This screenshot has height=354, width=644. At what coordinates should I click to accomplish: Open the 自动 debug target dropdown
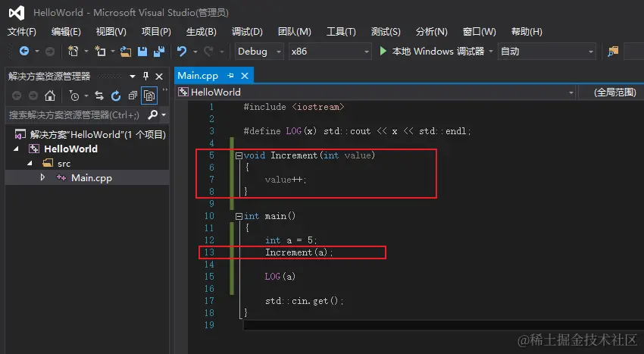pyautogui.click(x=591, y=52)
